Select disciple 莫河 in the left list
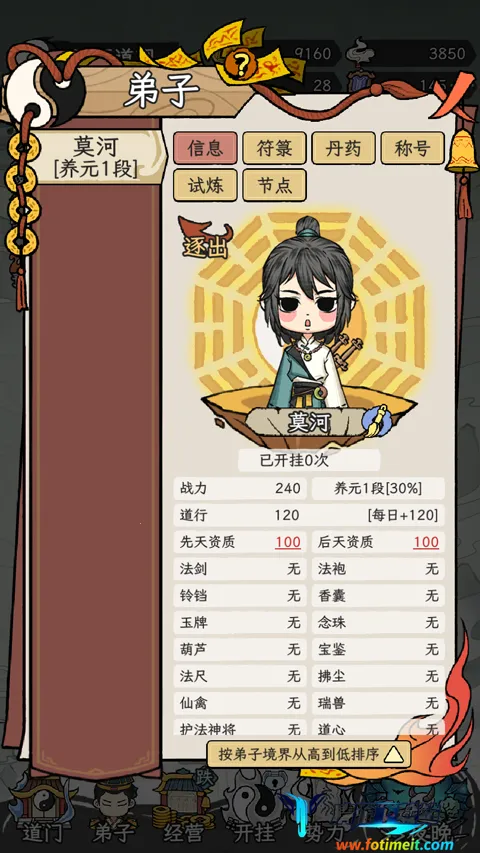Viewport: 480px width, 853px height. pyautogui.click(x=96, y=157)
